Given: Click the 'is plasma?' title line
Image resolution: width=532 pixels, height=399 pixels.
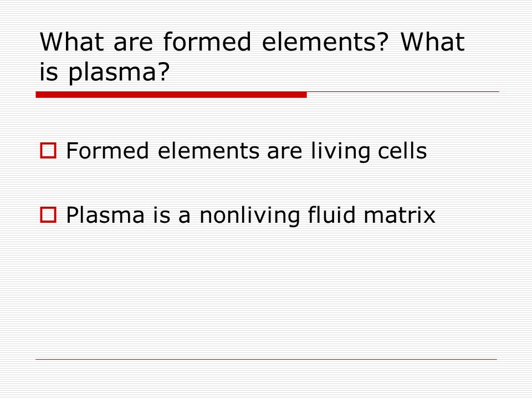Looking at the screenshot, I should pos(105,72).
